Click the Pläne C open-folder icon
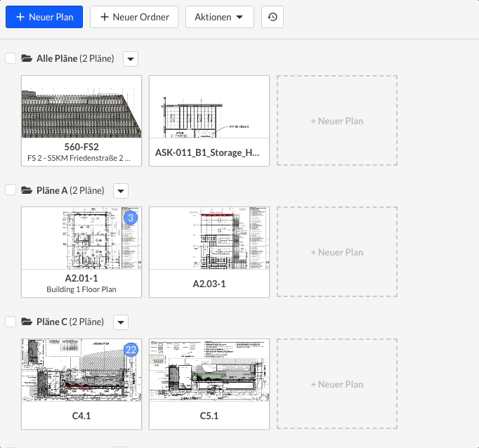This screenshot has height=448, width=479. 27,322
